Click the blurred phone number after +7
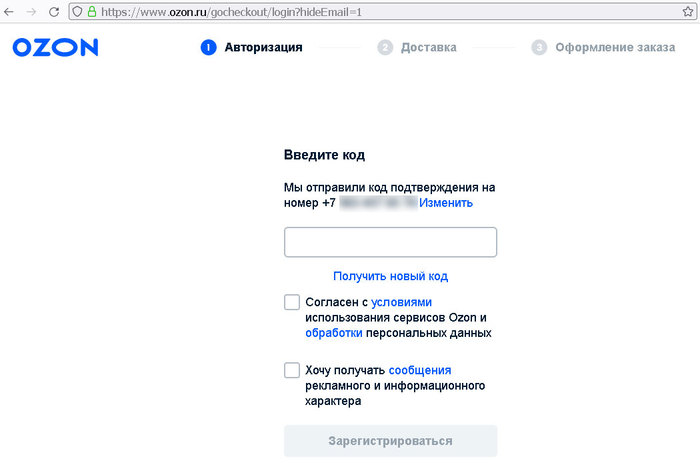Screen dimensions: 700x463 (x=378, y=203)
